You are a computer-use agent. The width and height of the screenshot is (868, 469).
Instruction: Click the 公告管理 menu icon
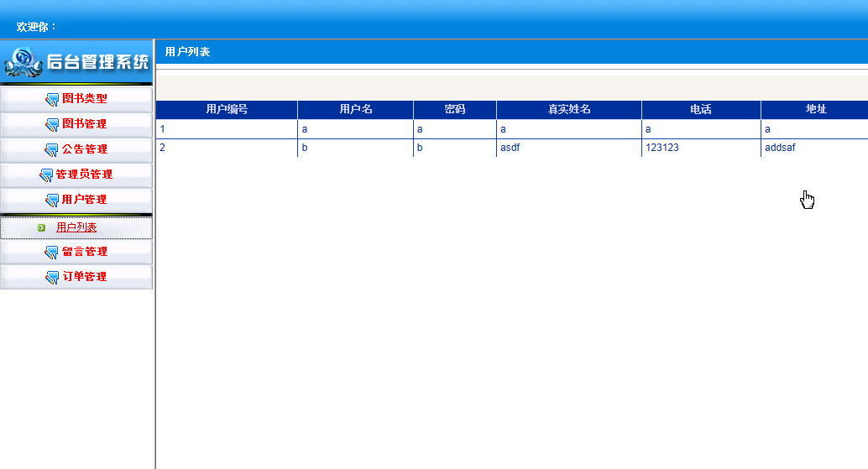point(51,150)
